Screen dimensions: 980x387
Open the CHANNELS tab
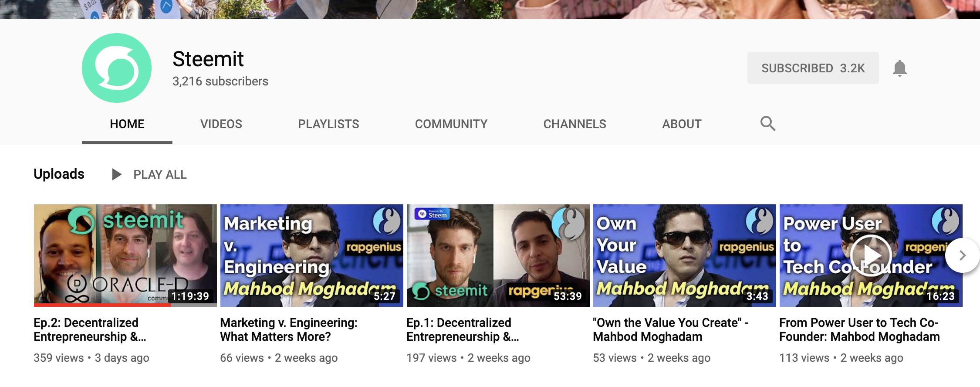(574, 124)
